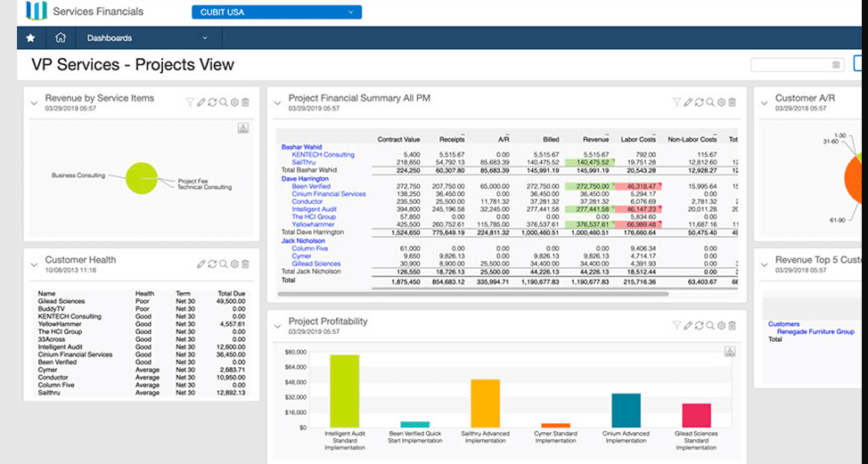Refresh the Customer Health panel

coord(212,265)
